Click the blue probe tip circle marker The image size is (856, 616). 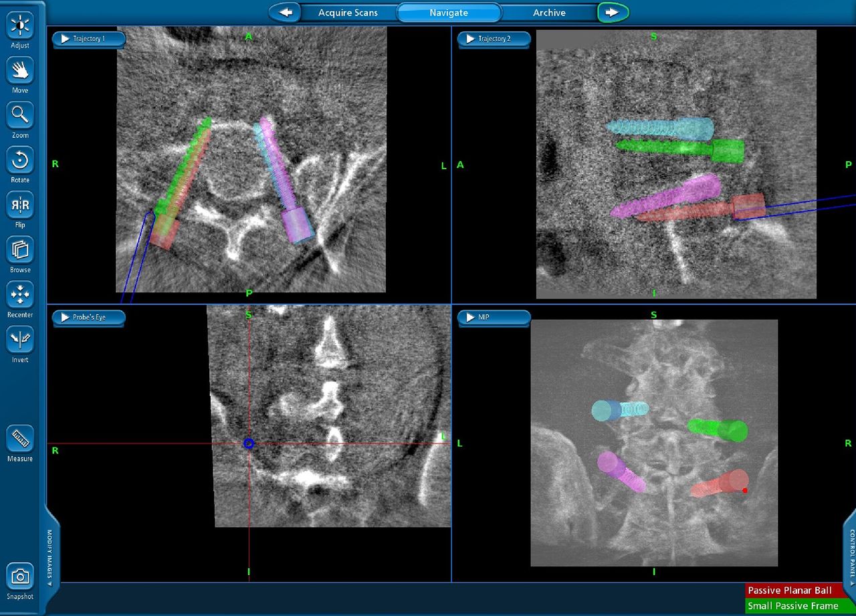click(249, 443)
